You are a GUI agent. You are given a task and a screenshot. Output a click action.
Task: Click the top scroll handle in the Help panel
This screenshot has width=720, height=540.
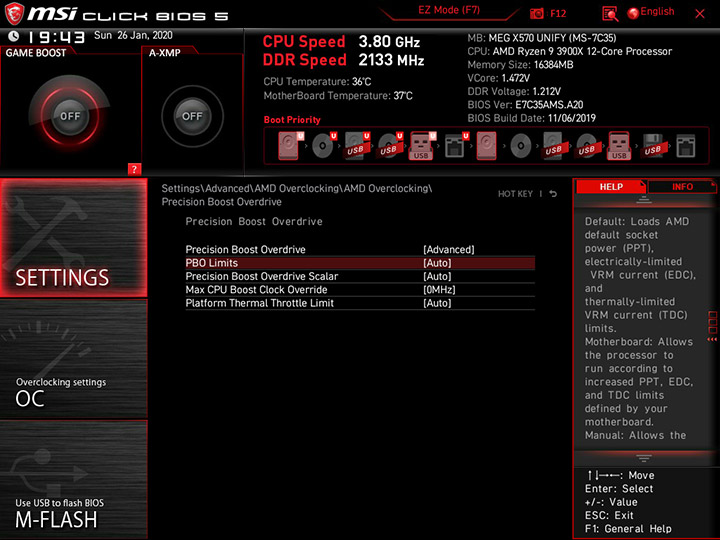pos(643,200)
